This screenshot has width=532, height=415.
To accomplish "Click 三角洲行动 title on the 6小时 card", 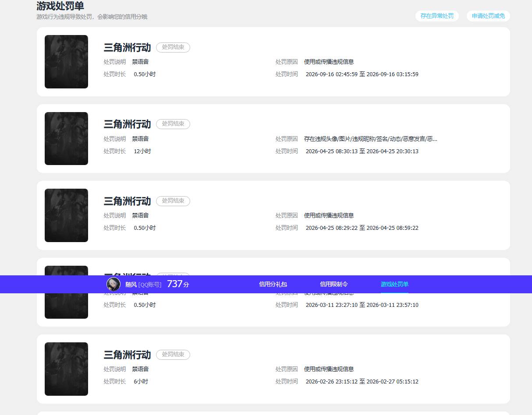I will 127,355.
